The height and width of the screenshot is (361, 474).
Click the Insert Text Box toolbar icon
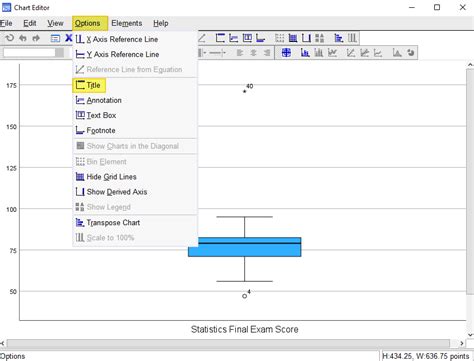click(247, 38)
